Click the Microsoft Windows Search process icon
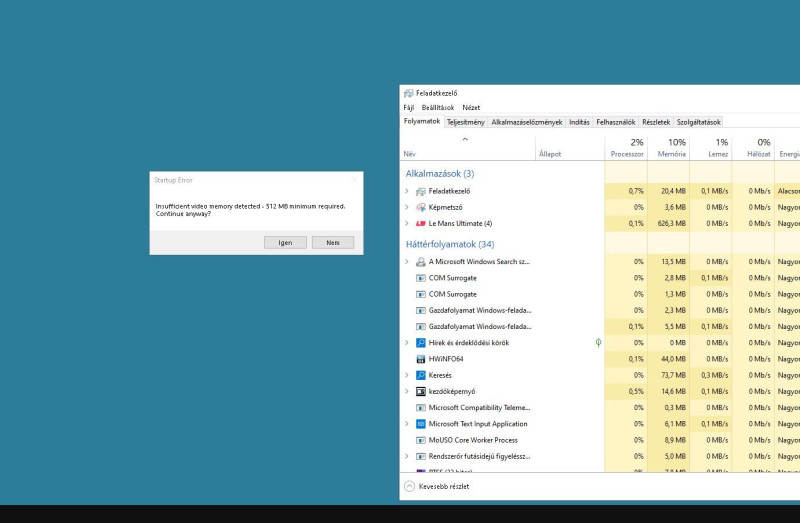The image size is (800, 523). [x=420, y=262]
